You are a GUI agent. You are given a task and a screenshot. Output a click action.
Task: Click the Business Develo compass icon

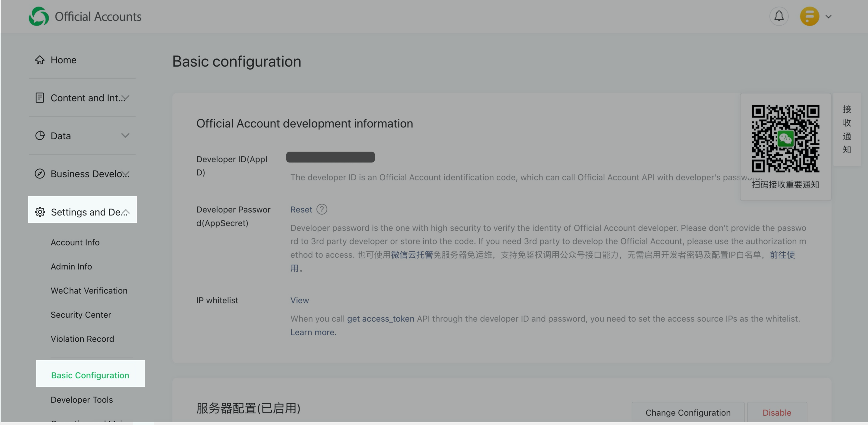pos(40,174)
